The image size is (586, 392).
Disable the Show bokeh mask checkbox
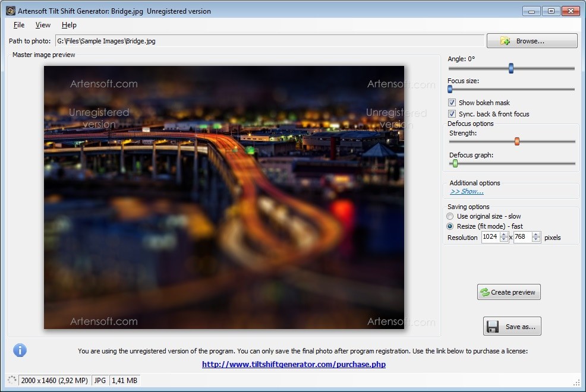(x=452, y=102)
